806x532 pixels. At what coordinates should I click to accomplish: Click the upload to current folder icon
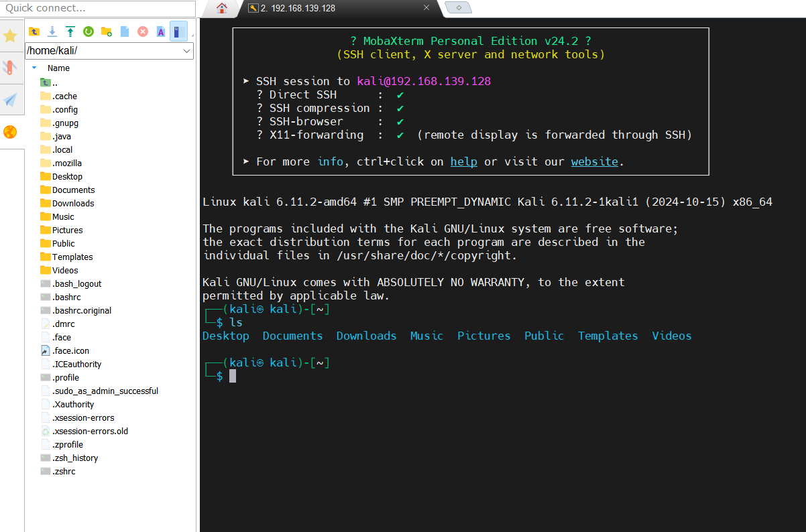70,31
